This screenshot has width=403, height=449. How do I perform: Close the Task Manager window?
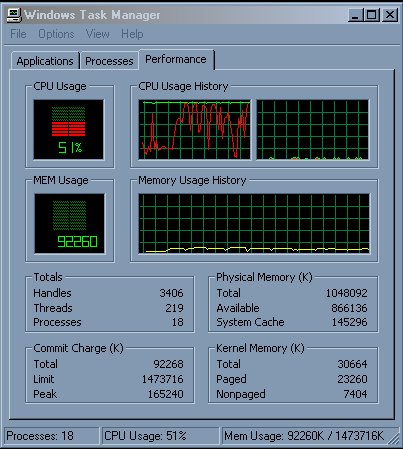coord(390,15)
